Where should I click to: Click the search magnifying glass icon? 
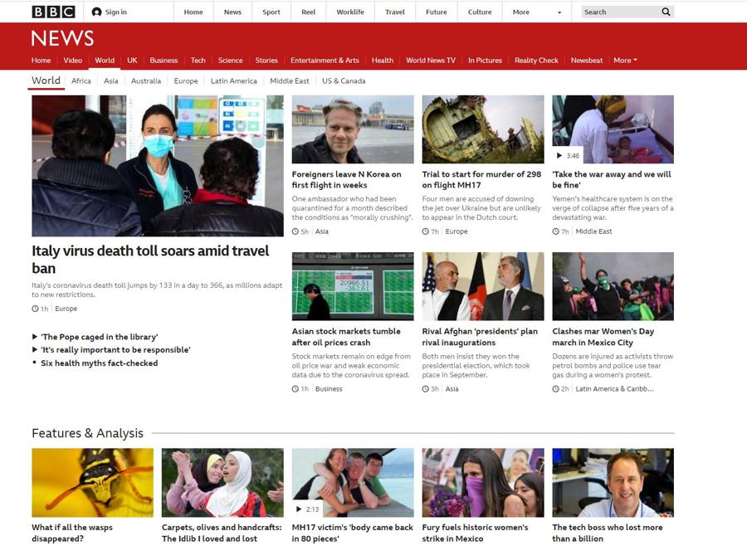(666, 12)
